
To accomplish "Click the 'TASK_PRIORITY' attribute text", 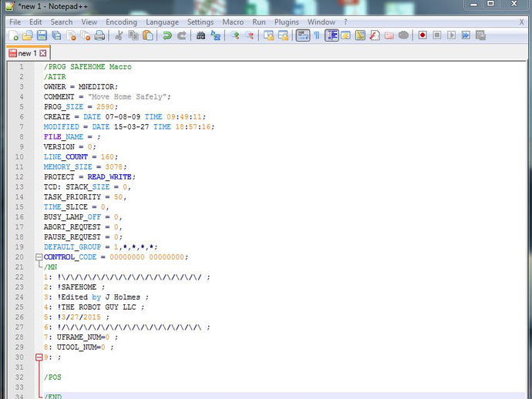I will [x=72, y=197].
